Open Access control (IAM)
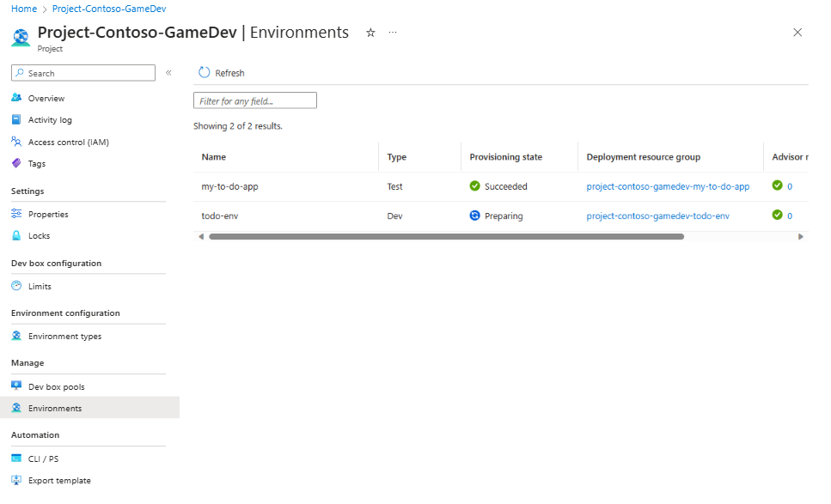 [x=69, y=143]
